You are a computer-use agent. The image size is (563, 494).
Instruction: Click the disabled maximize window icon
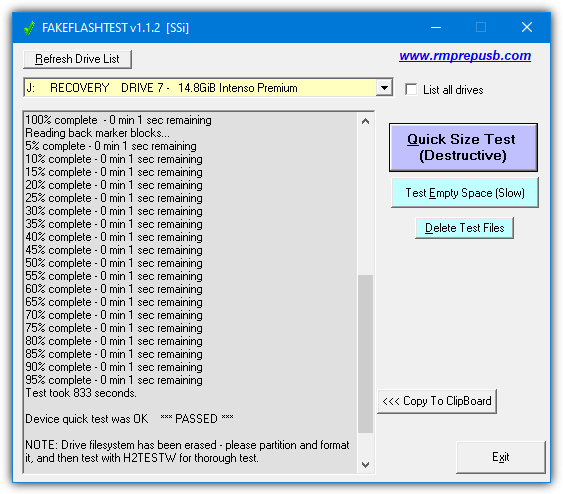click(x=481, y=27)
